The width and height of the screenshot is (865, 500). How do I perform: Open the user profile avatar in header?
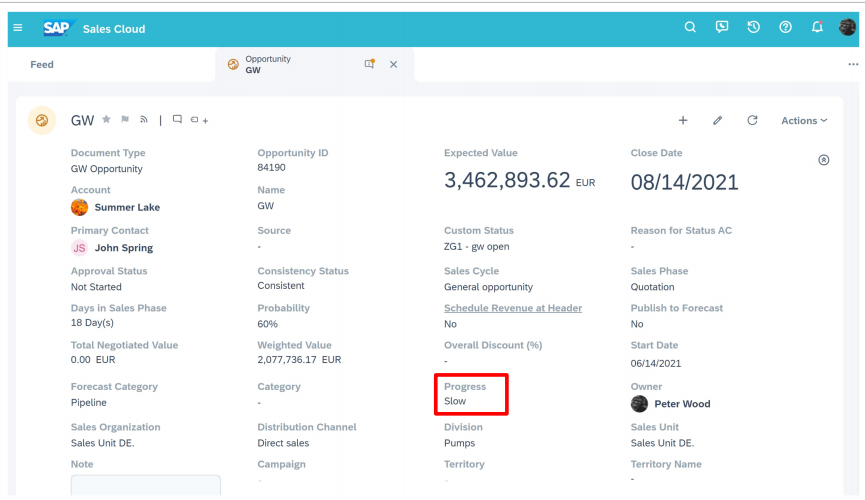click(847, 27)
